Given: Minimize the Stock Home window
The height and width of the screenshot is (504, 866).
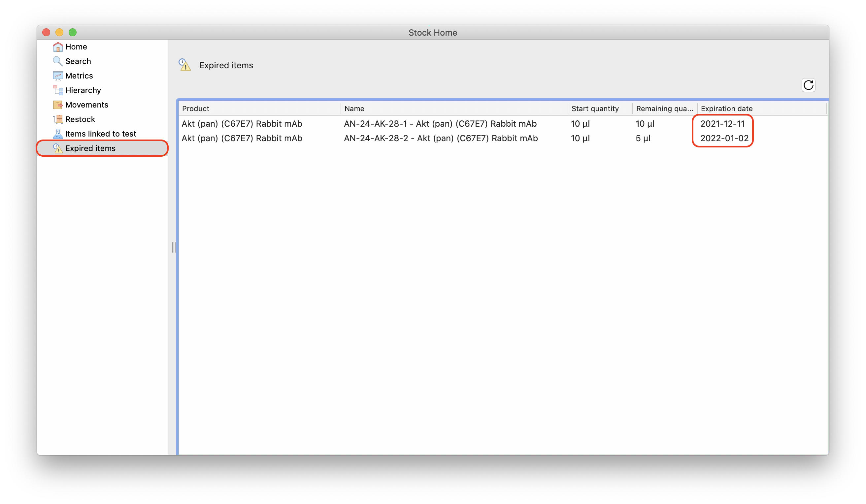Looking at the screenshot, I should coord(59,32).
